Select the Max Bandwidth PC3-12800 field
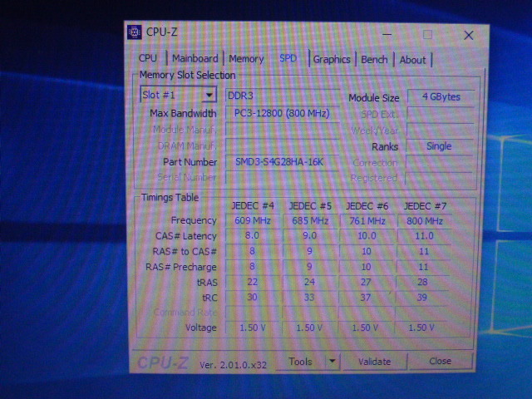Viewport: 532px width, 399px height. pyautogui.click(x=281, y=113)
